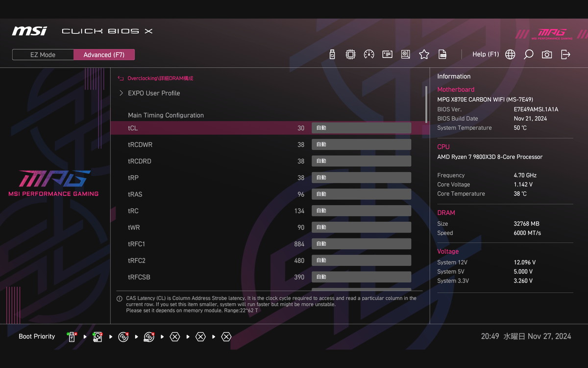Viewport: 588px width, 368px height.
Task: Open the OC profile card icon
Action: [x=387, y=54]
